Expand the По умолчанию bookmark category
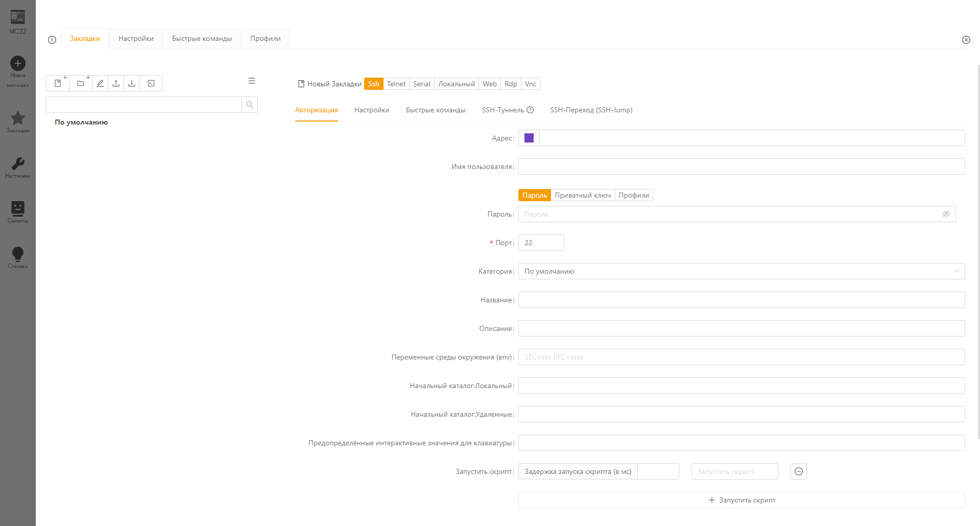This screenshot has width=980, height=526. pyautogui.click(x=81, y=122)
